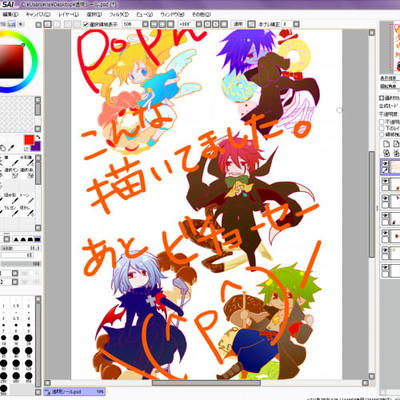Create a new linework layer icon
The width and height of the screenshot is (400, 400).
(x=396, y=144)
